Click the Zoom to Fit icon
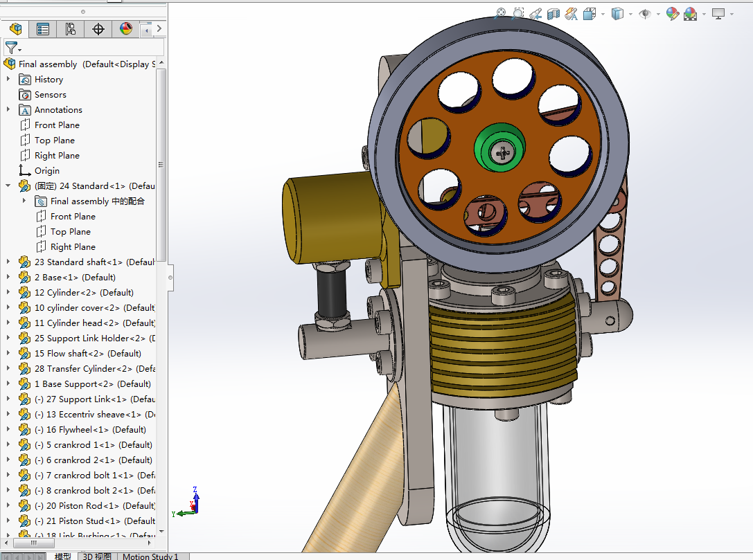 click(x=500, y=13)
